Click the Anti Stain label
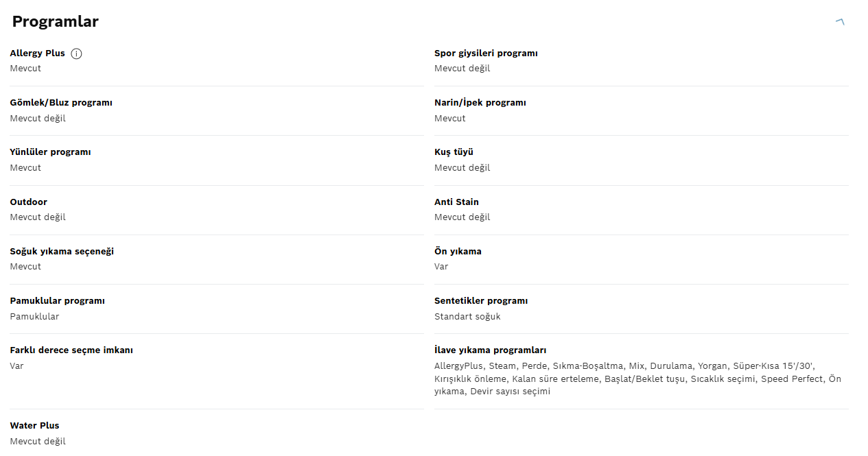Screen dimensions: 868x456 (x=456, y=202)
